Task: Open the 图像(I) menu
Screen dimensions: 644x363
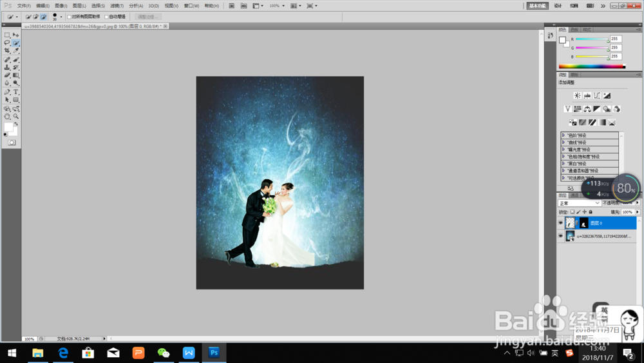Action: (61, 6)
